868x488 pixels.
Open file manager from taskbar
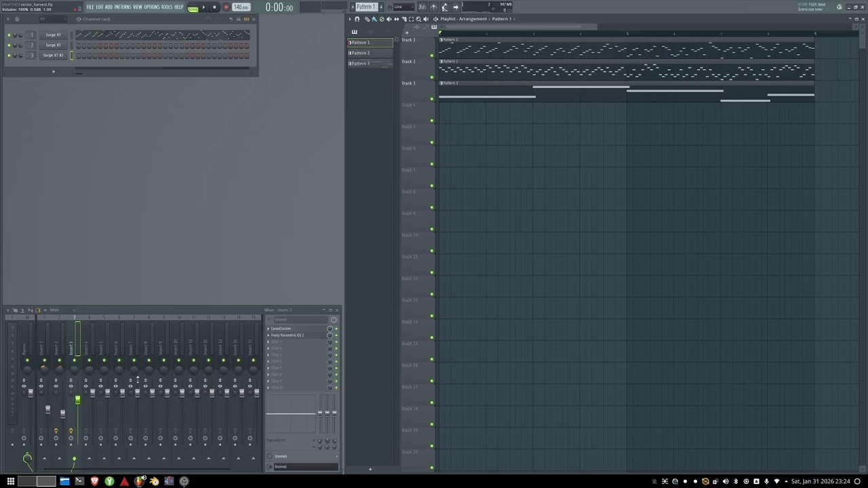click(x=64, y=481)
